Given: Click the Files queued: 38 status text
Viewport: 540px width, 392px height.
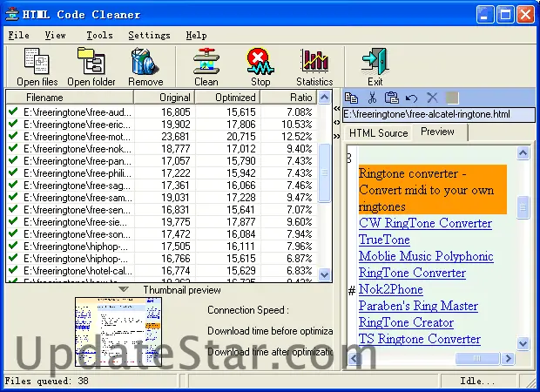Looking at the screenshot, I should 46,381.
